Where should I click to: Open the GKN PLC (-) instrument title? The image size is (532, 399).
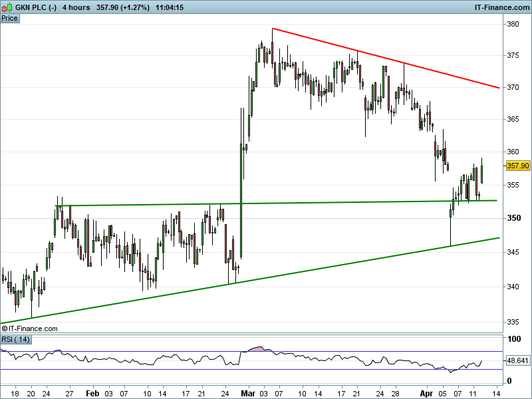(36, 7)
